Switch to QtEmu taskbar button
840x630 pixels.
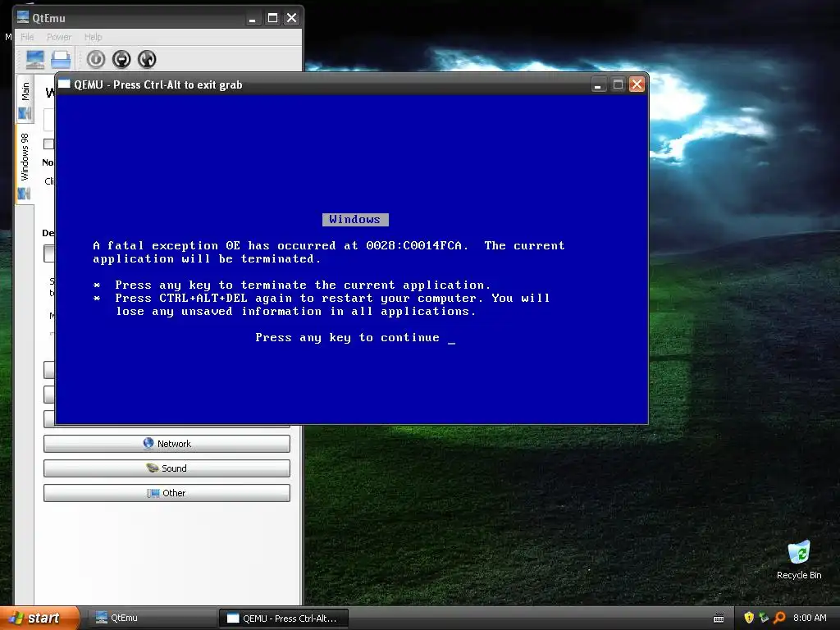click(151, 619)
